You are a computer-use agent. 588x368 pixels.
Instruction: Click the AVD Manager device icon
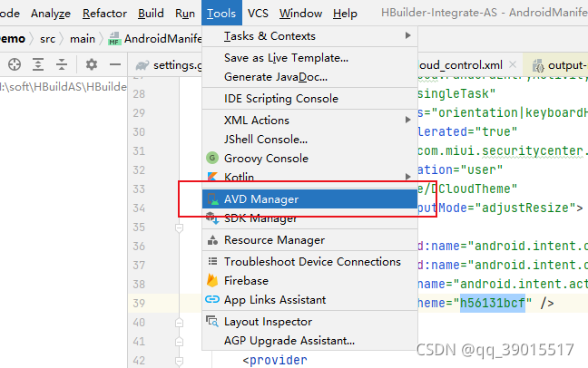coord(212,199)
